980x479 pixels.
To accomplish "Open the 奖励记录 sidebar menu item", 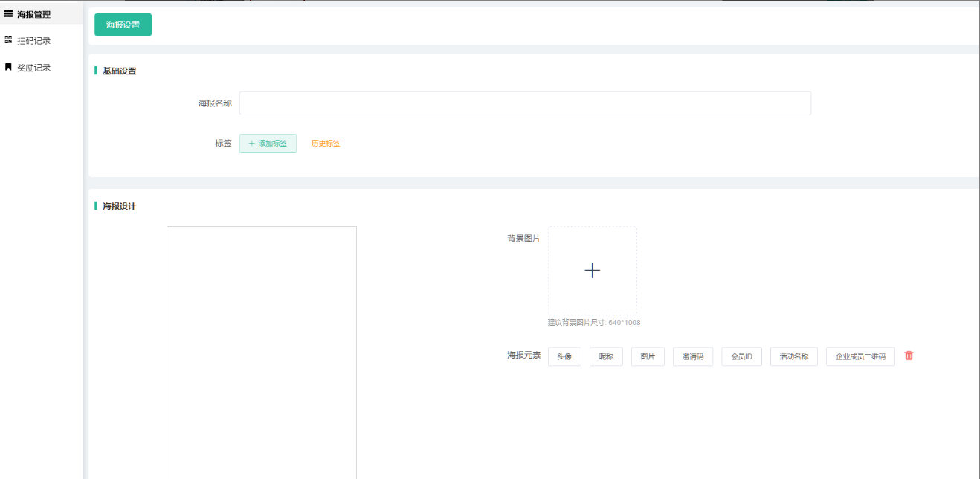I will point(33,68).
